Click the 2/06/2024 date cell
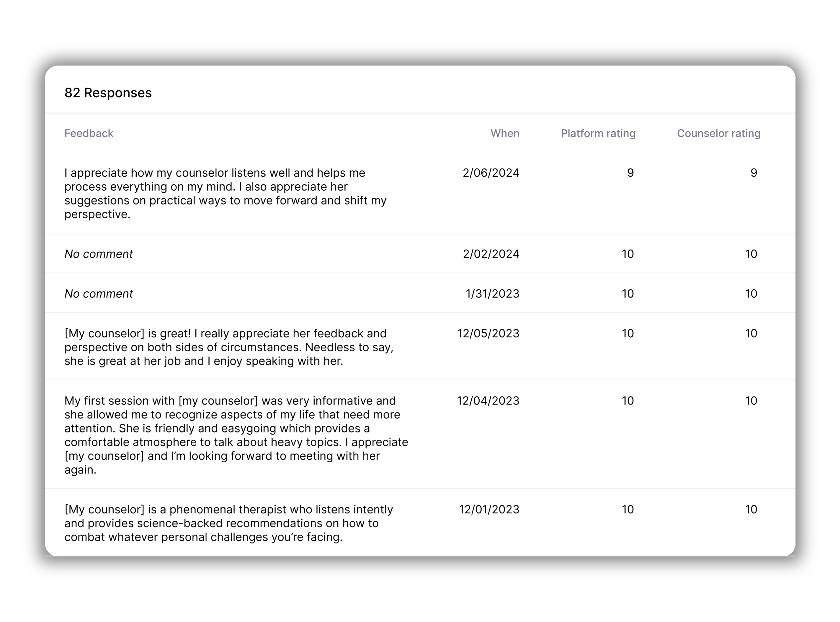The height and width of the screenshot is (622, 840). (x=491, y=173)
